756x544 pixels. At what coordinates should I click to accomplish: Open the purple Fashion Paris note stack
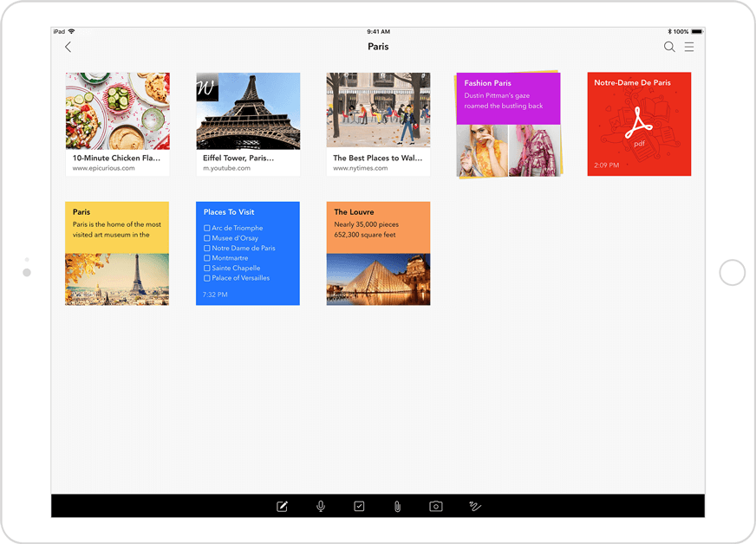508,124
